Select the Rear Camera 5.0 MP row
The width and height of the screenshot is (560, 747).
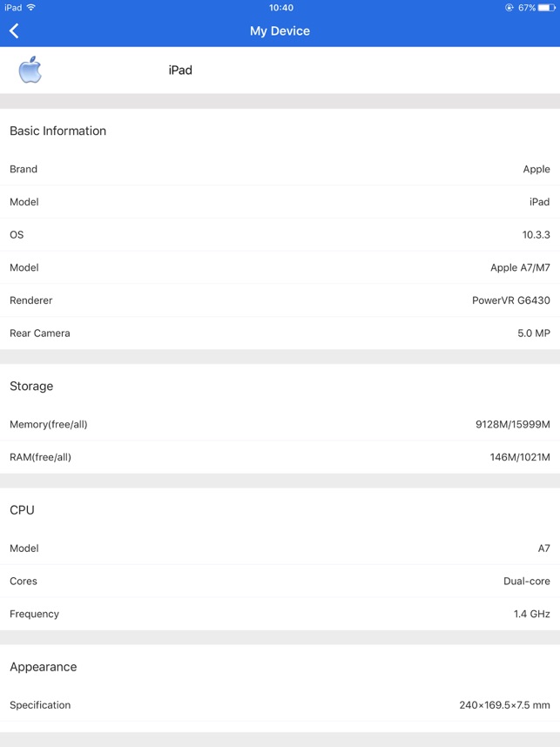pyautogui.click(x=280, y=333)
